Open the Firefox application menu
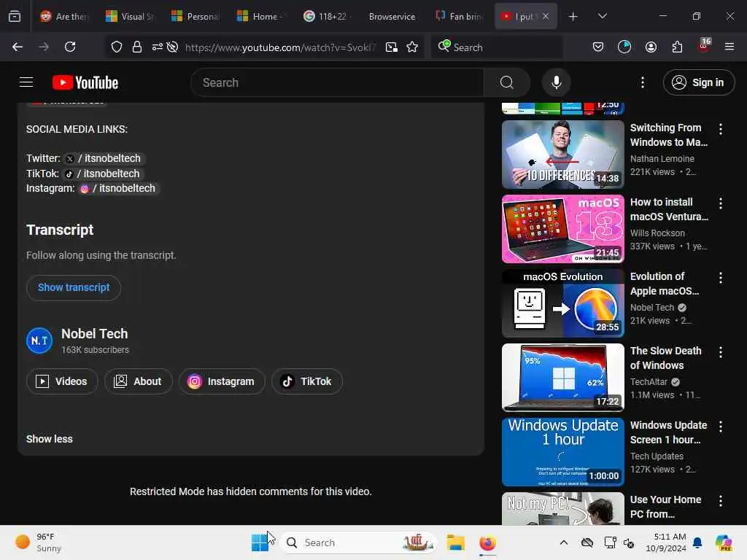 pyautogui.click(x=729, y=47)
